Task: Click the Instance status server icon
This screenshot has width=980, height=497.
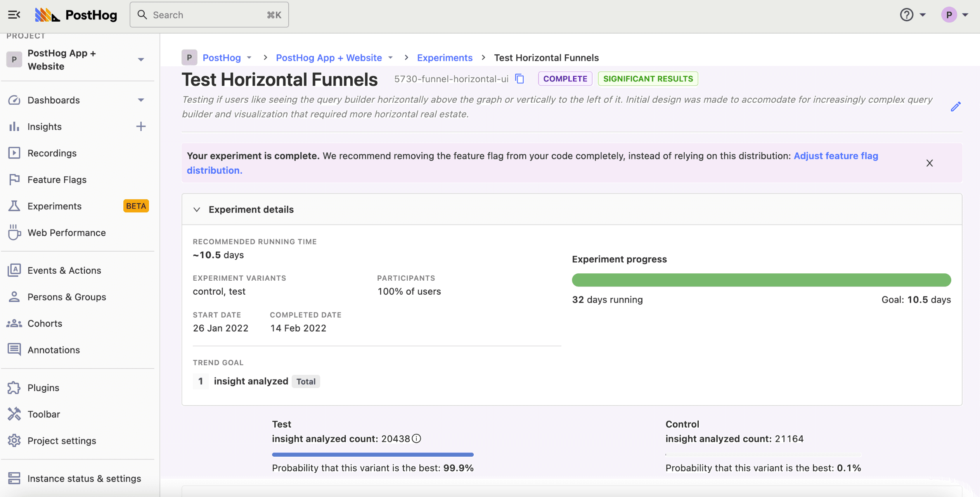Action: click(14, 478)
